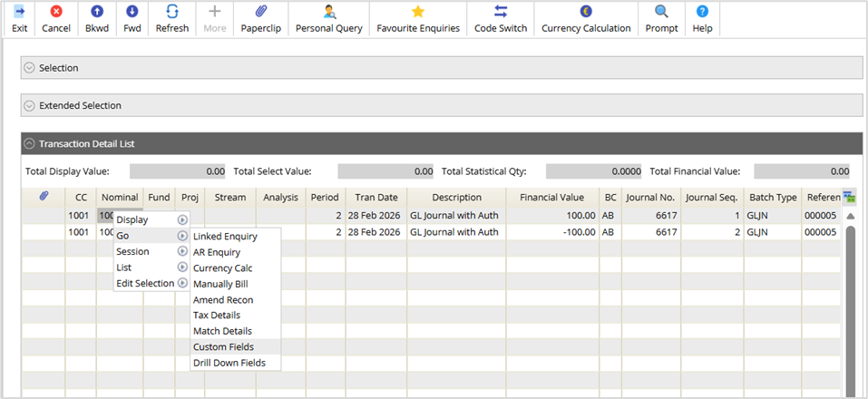The height and width of the screenshot is (399, 868).
Task: Click the Journal No. column header
Action: 650,197
